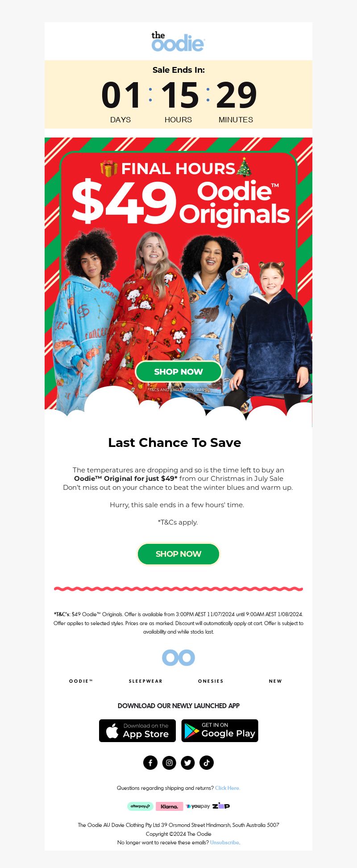Open the Twitter bird icon
The image size is (357, 868).
[188, 763]
